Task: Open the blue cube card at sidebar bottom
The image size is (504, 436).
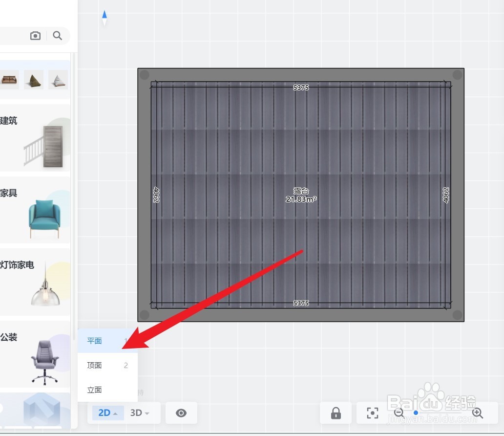Action: pos(35,411)
